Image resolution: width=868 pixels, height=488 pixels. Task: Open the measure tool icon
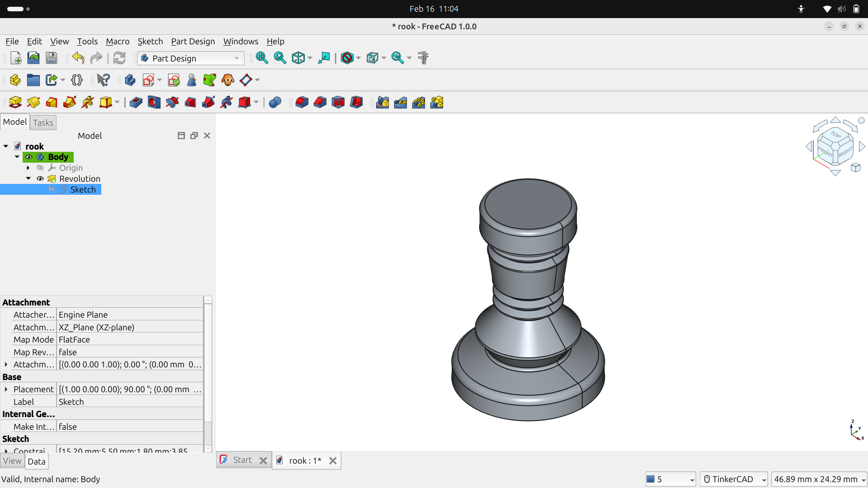[423, 58]
